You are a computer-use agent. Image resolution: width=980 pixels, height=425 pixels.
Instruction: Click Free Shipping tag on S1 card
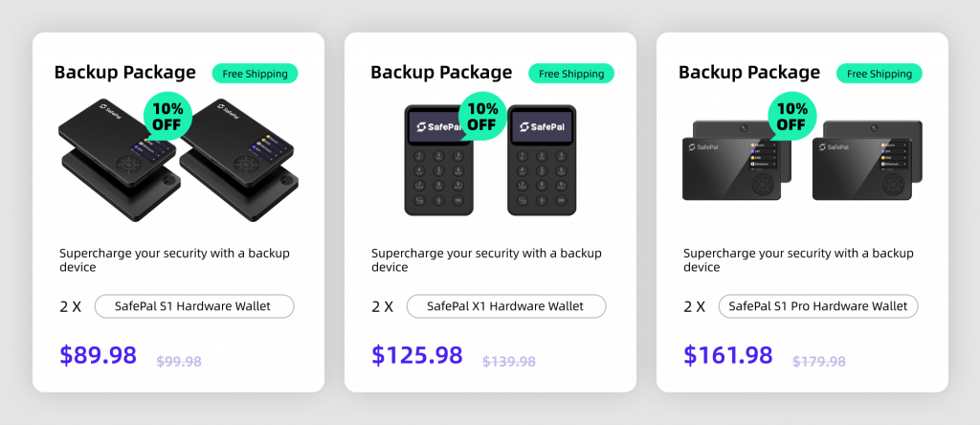click(255, 74)
